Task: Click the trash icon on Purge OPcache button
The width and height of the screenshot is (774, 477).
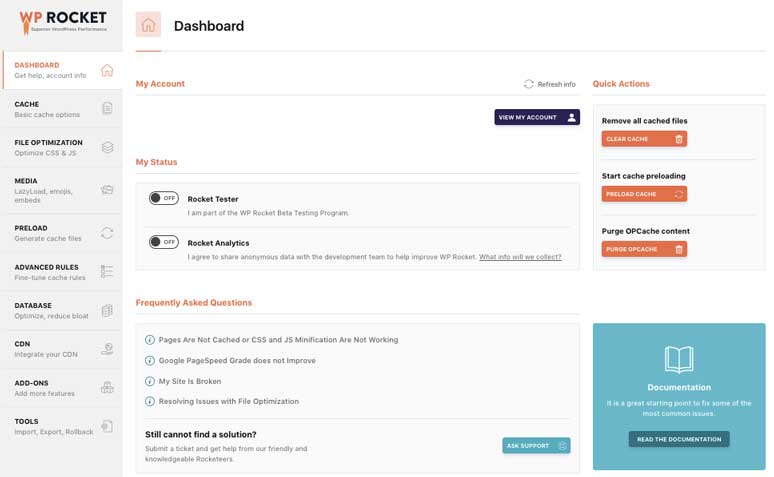Action: coord(679,249)
